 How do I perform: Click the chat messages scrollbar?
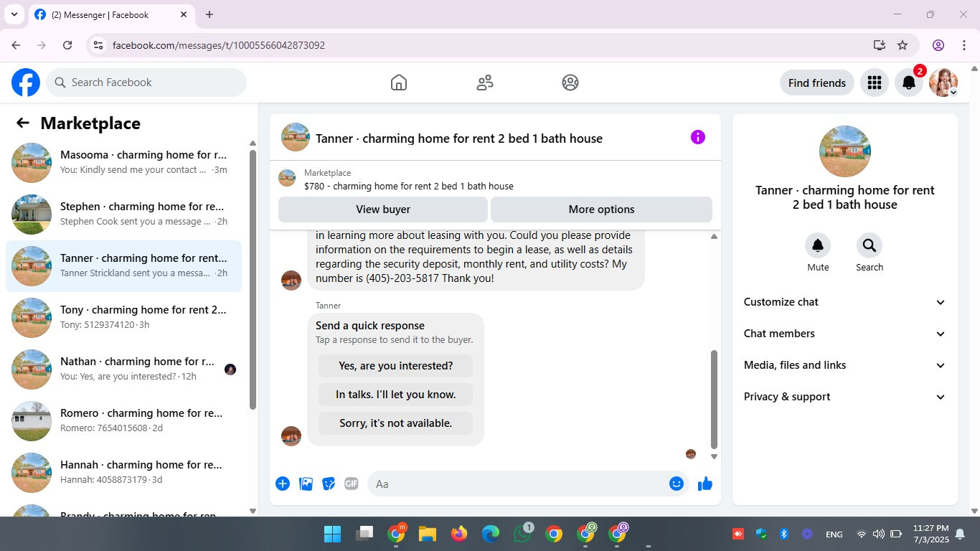click(x=714, y=399)
